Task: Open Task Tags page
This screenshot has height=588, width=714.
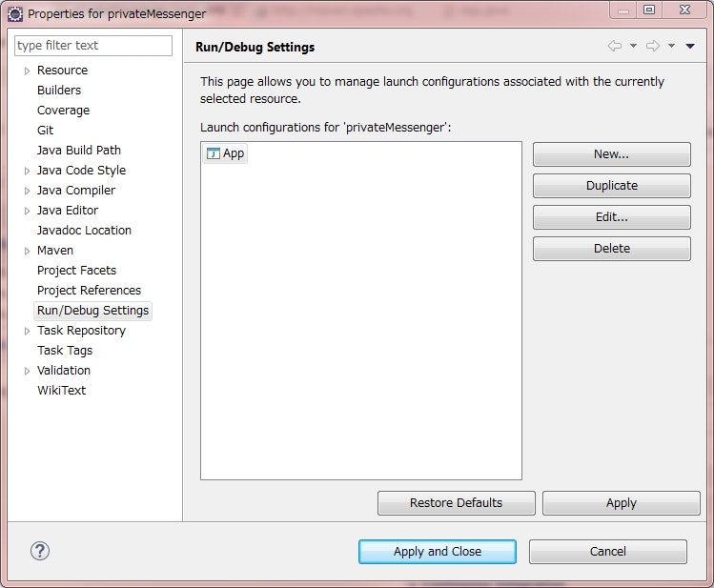Action: (x=65, y=351)
